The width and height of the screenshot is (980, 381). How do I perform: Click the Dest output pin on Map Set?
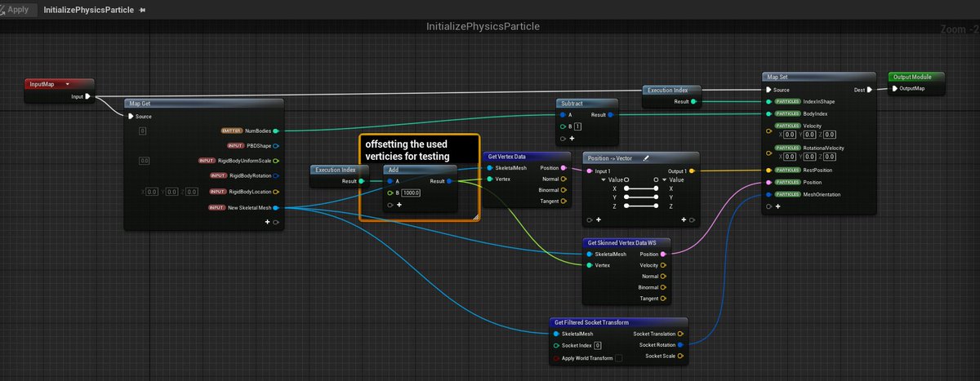pos(869,90)
